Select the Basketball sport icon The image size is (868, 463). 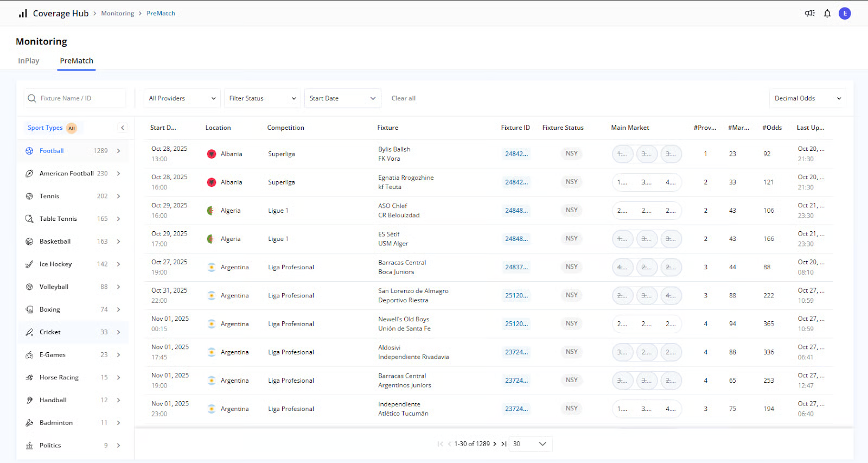point(29,242)
